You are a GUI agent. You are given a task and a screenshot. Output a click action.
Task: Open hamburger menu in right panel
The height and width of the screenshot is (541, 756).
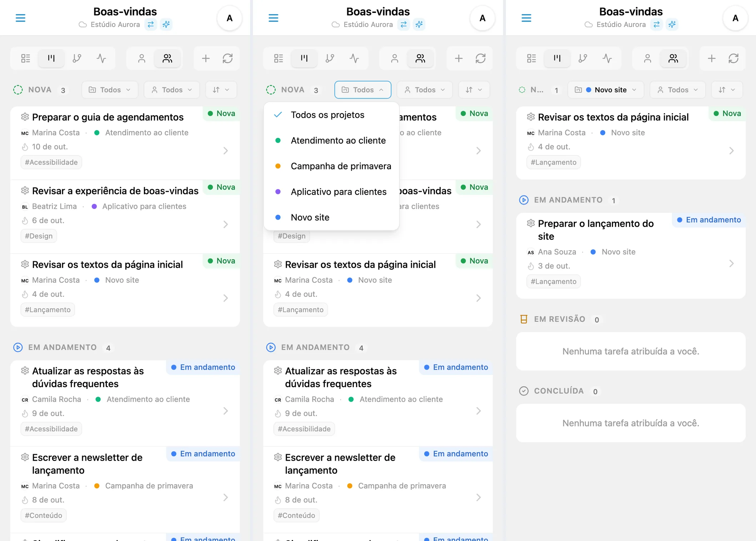point(526,18)
